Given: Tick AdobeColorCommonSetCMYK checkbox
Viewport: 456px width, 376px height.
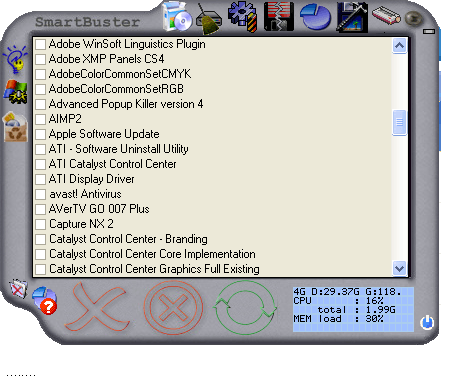Looking at the screenshot, I should coord(41,74).
